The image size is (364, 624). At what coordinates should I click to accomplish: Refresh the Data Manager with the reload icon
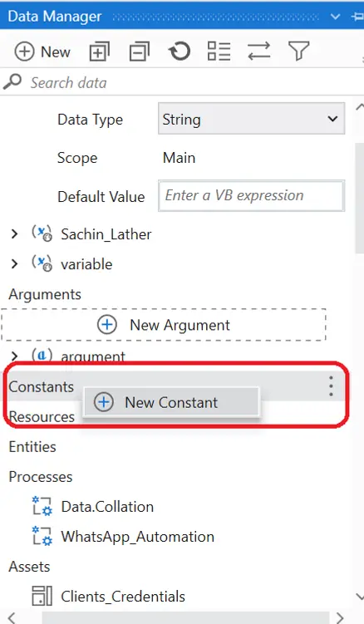tap(180, 52)
